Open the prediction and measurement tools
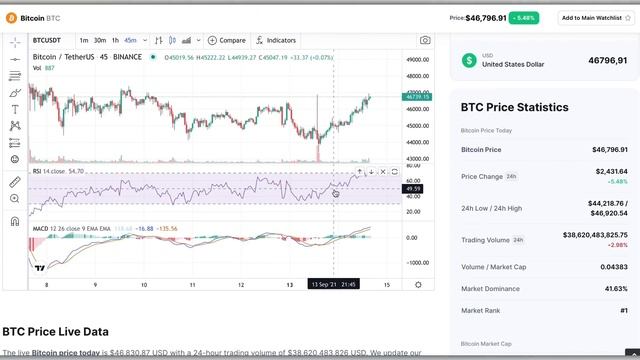The height and width of the screenshot is (360, 640). pos(15,143)
